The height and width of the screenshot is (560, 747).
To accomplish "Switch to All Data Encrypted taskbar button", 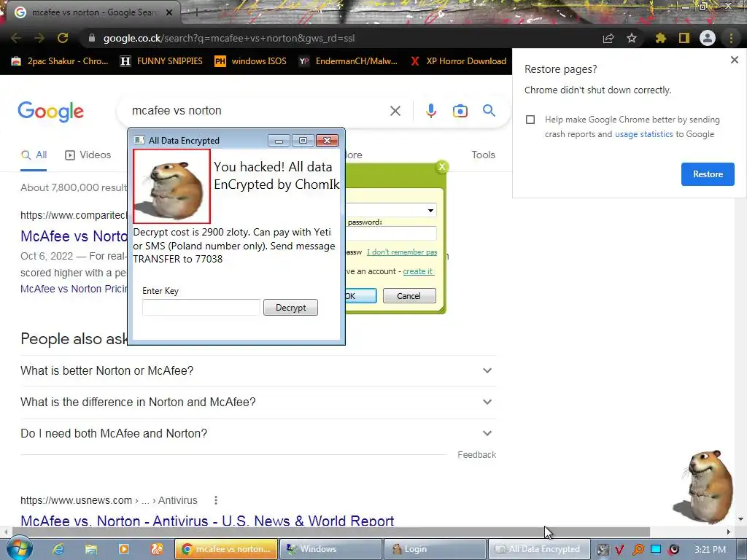I will click(539, 549).
